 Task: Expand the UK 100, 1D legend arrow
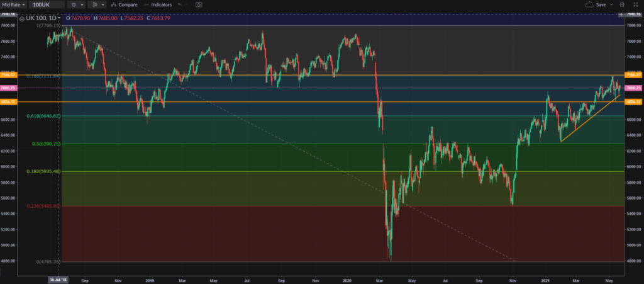click(x=58, y=19)
